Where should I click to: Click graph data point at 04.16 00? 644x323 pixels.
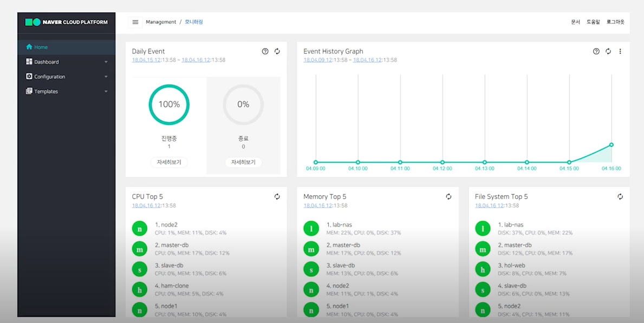tap(612, 145)
